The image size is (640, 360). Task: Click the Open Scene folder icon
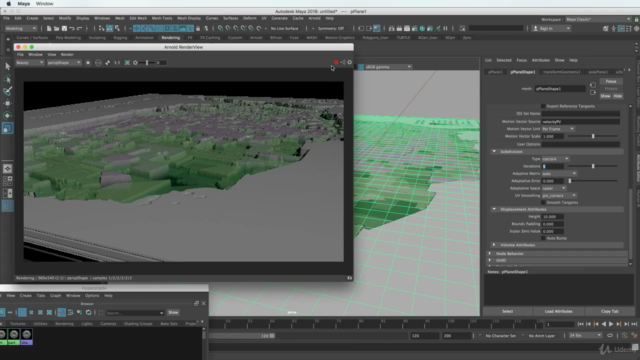coord(56,29)
